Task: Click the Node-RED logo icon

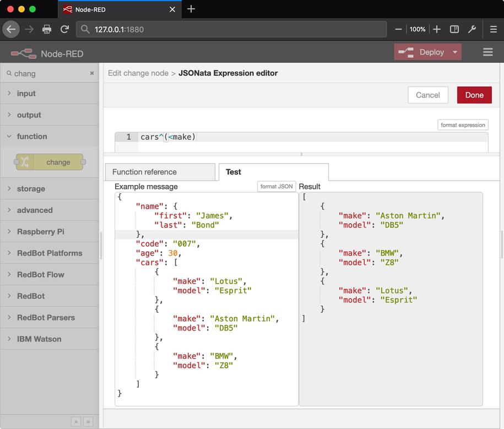Action: click(x=24, y=53)
